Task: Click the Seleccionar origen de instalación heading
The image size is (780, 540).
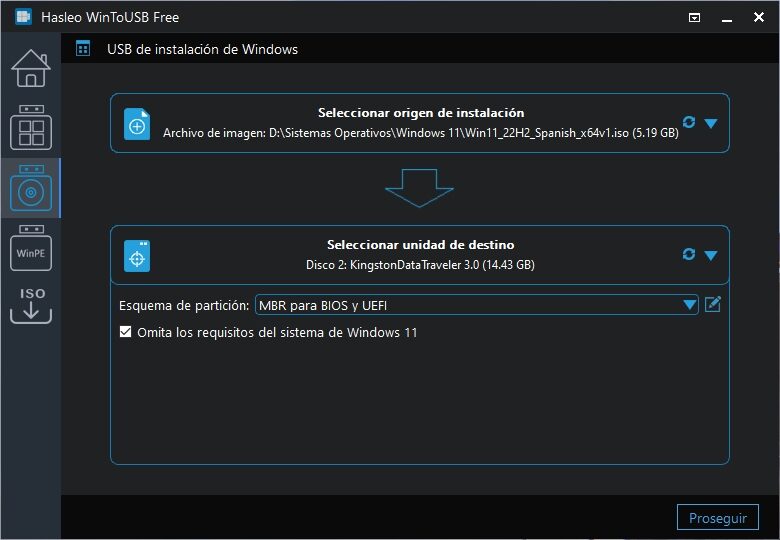Action: coord(421,113)
